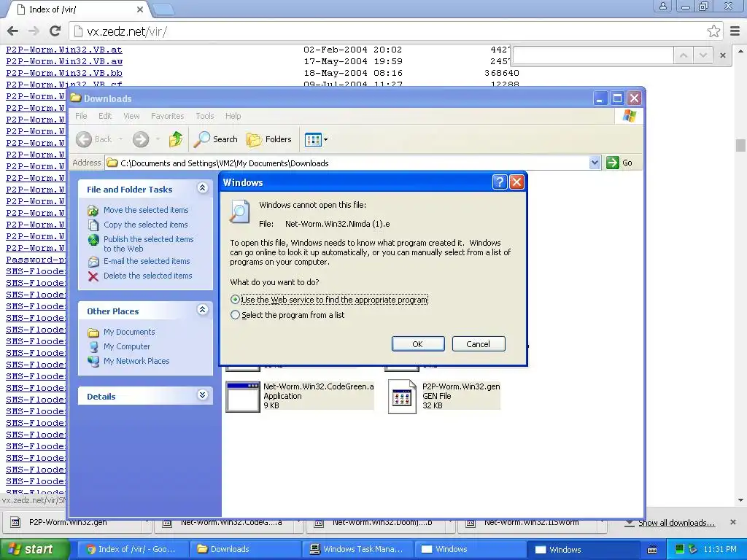Open My Network Places link
This screenshot has width=747, height=560.
tap(136, 361)
